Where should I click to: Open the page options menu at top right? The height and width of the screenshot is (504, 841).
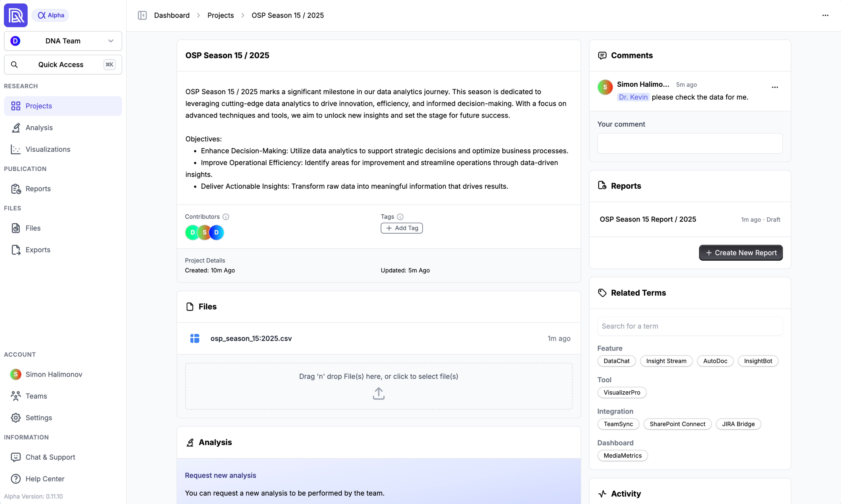(826, 15)
